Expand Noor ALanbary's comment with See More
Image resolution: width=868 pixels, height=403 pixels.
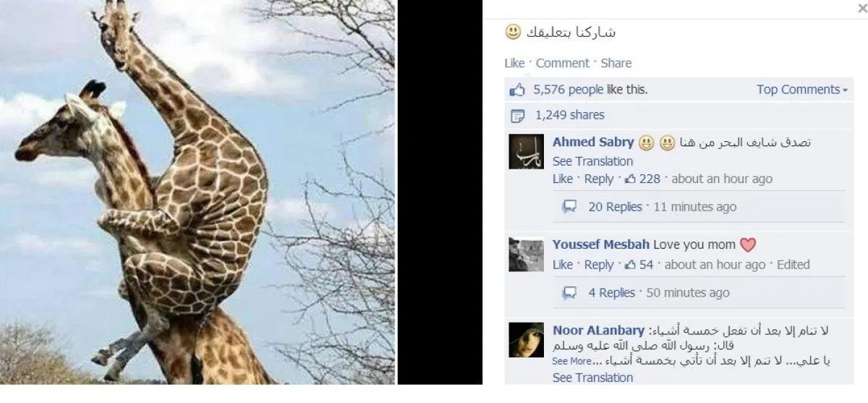point(573,361)
